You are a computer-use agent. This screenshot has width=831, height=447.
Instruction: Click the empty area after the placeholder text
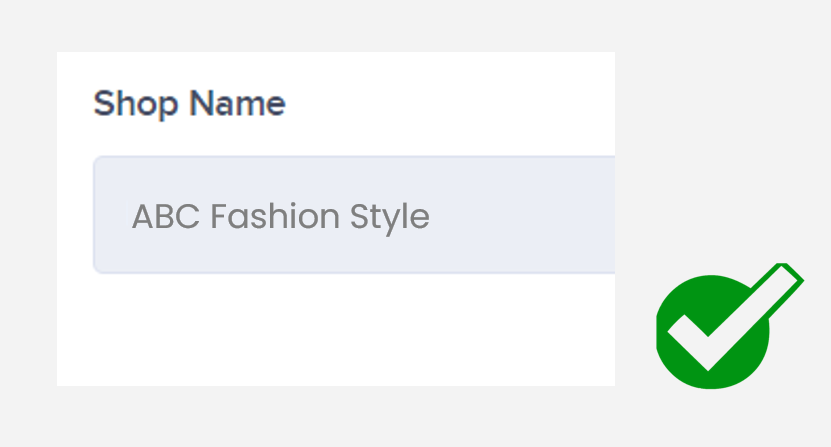520,217
